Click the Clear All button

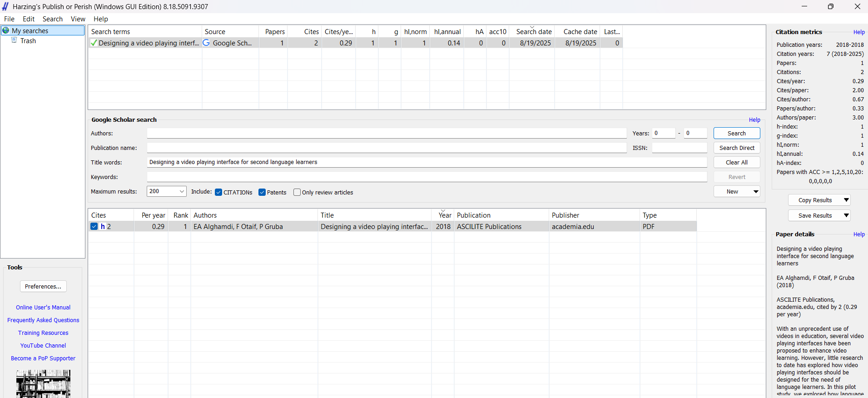click(x=737, y=162)
